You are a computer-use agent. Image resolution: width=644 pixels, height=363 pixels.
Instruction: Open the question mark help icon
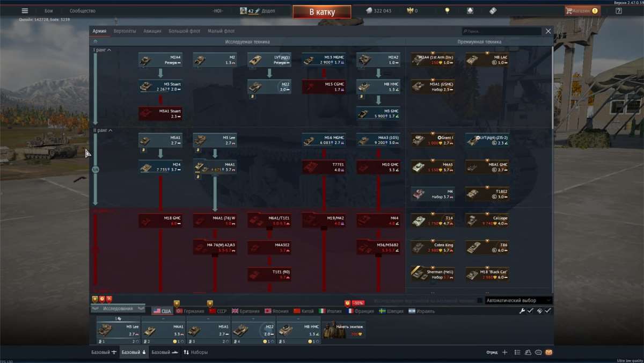(x=619, y=11)
